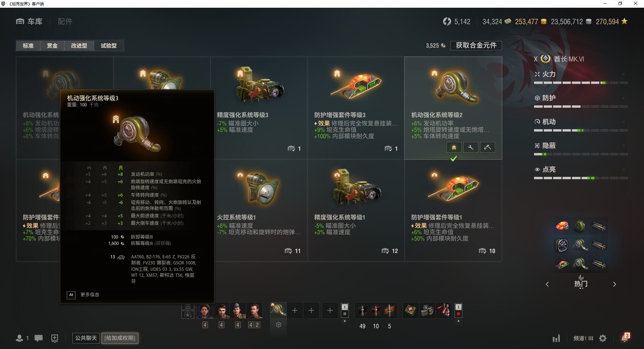
Task: Toggle the equipment loadout I/II switch
Action: (344, 310)
